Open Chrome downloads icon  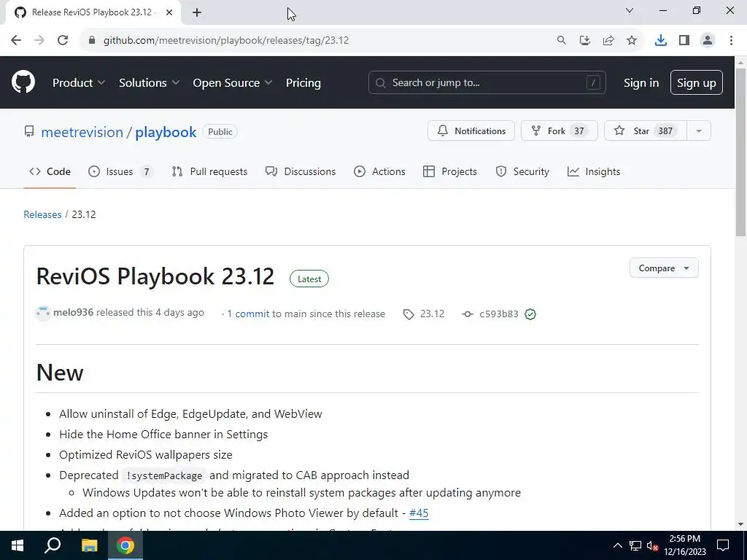[661, 41]
